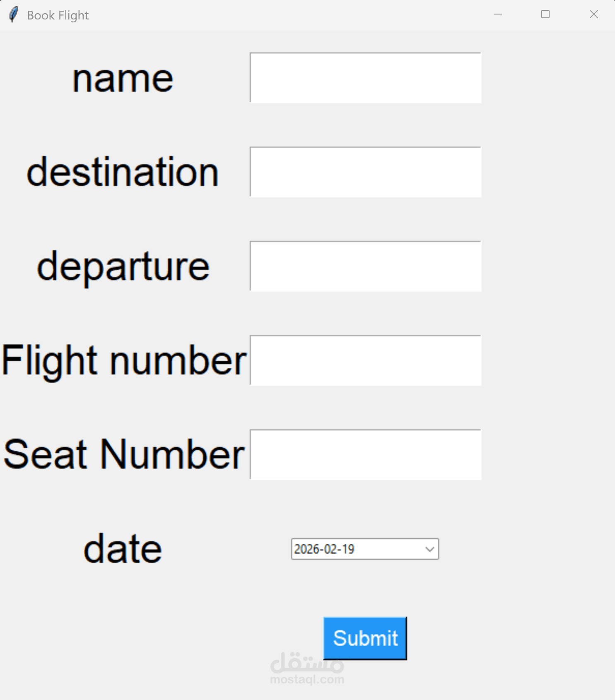Close the Book Flight window
This screenshot has height=700, width=615.
(x=593, y=14)
